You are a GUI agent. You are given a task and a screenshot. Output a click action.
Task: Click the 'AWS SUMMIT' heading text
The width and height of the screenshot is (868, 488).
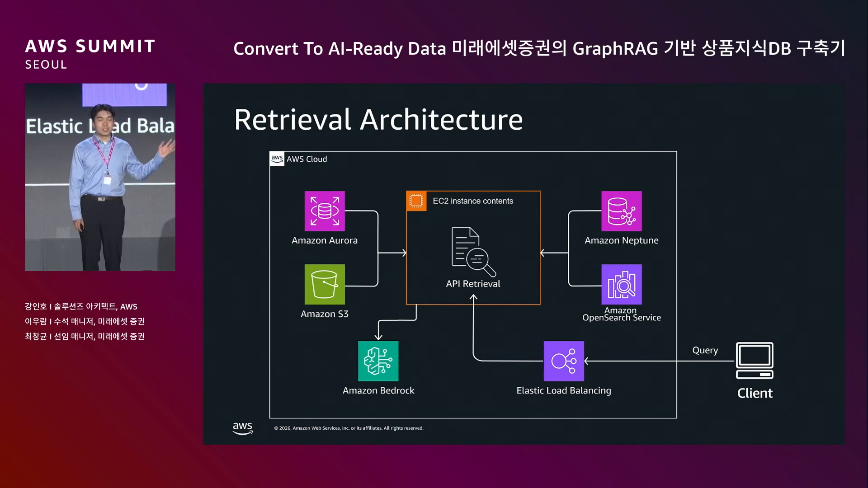tap(90, 46)
